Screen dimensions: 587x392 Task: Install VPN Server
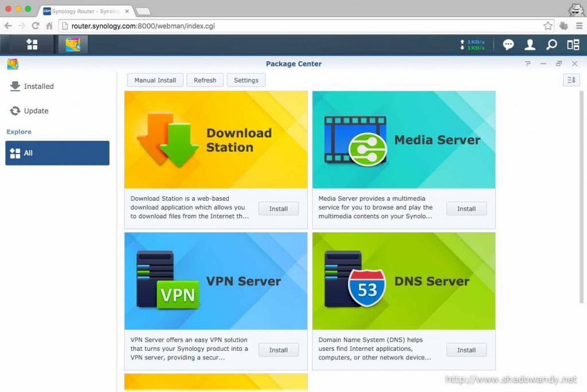click(x=279, y=350)
